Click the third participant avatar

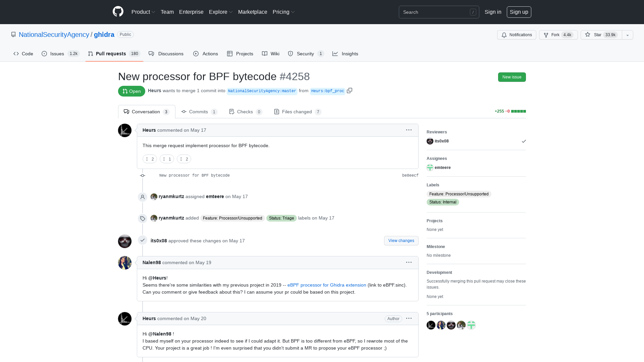(451, 325)
